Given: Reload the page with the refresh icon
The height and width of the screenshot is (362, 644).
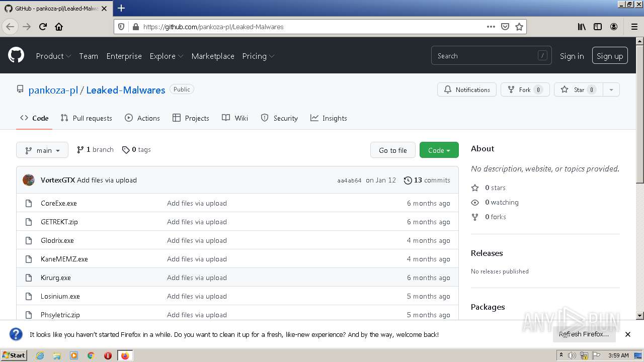Looking at the screenshot, I should pyautogui.click(x=43, y=27).
